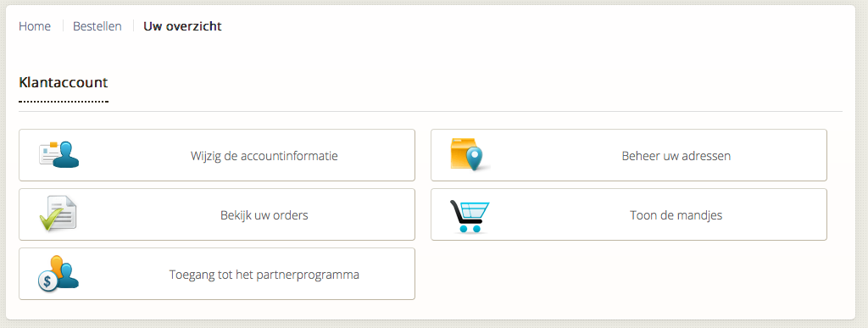This screenshot has height=328, width=868.
Task: Open the Bestellen breadcrumb link
Action: click(97, 26)
